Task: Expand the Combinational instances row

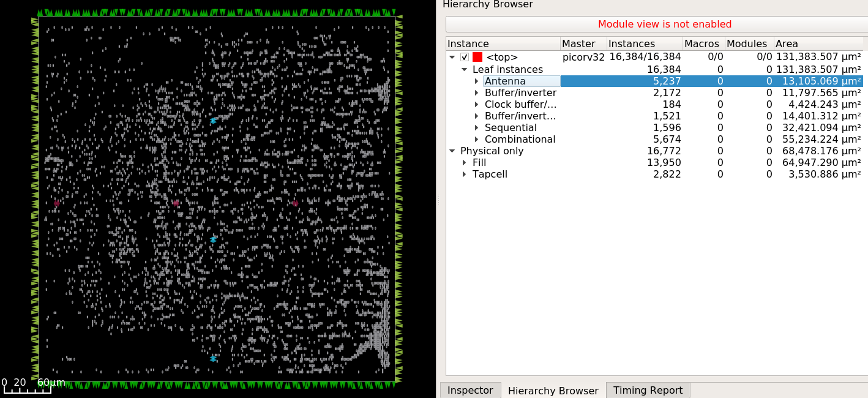Action: pyautogui.click(x=477, y=139)
